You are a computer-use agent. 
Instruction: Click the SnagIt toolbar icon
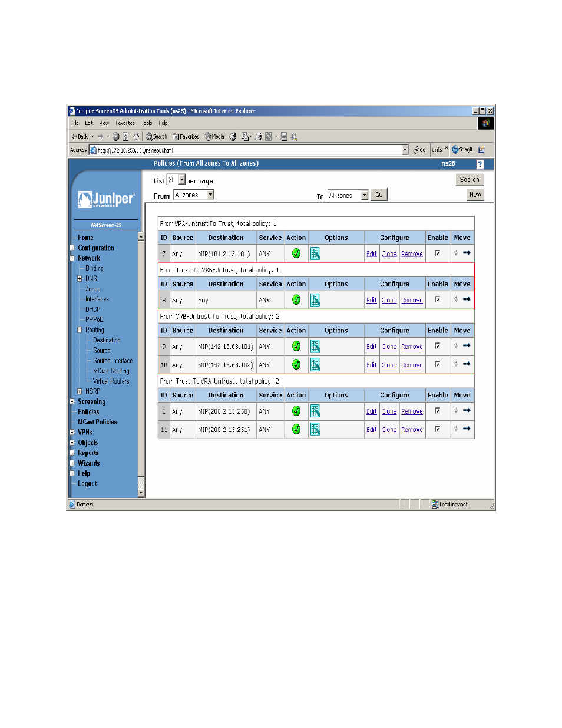pyautogui.click(x=462, y=150)
